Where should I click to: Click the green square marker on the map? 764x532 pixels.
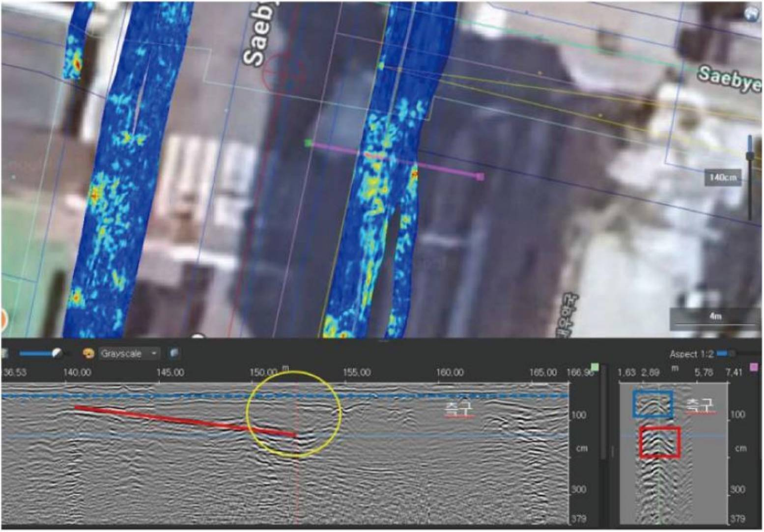(x=309, y=143)
